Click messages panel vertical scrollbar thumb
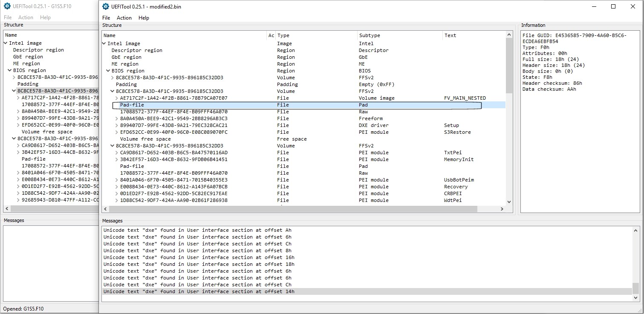Screen dimensions: 644x314 (x=635, y=288)
